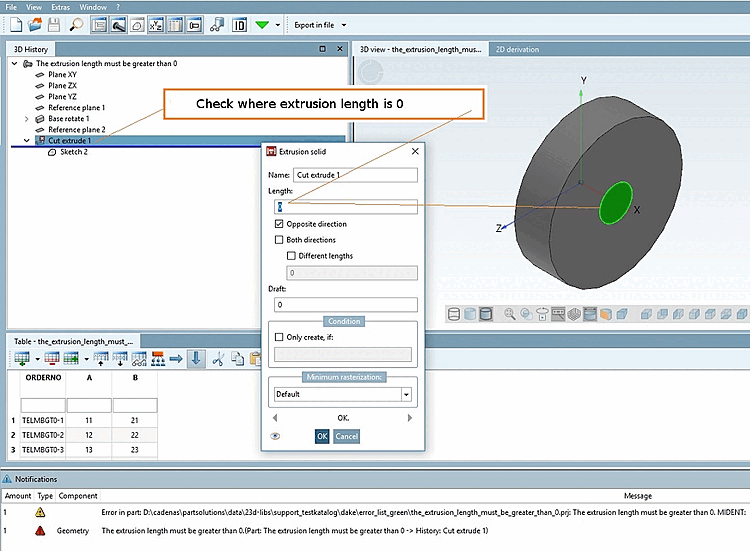The width and height of the screenshot is (750, 551).
Task: Click the Save floppy disk icon
Action: point(53,24)
